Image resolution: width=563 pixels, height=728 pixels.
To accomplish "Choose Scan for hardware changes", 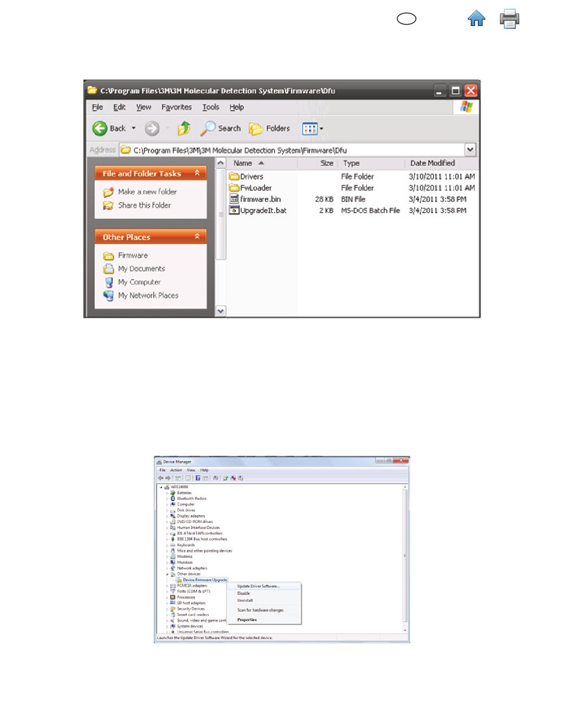I will [x=264, y=610].
